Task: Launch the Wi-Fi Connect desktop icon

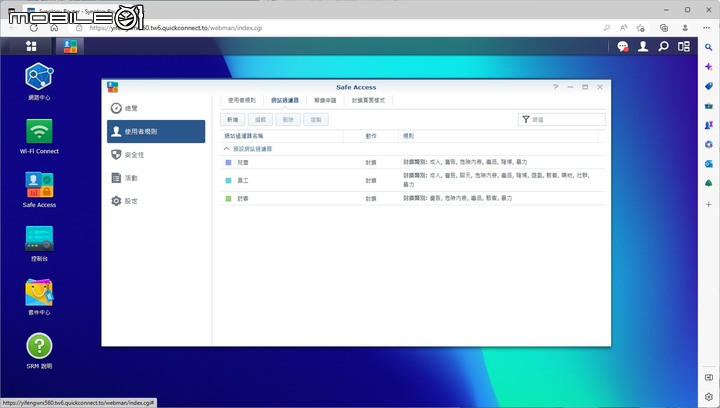Action: click(39, 136)
